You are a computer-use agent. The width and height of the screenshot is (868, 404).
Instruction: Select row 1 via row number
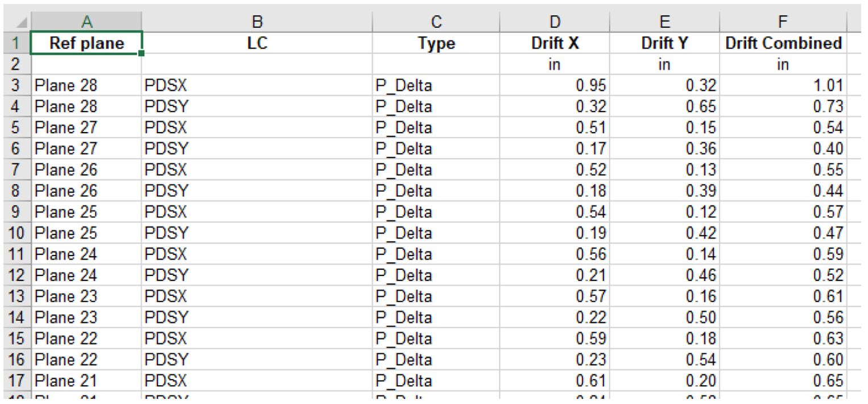pyautogui.click(x=16, y=43)
